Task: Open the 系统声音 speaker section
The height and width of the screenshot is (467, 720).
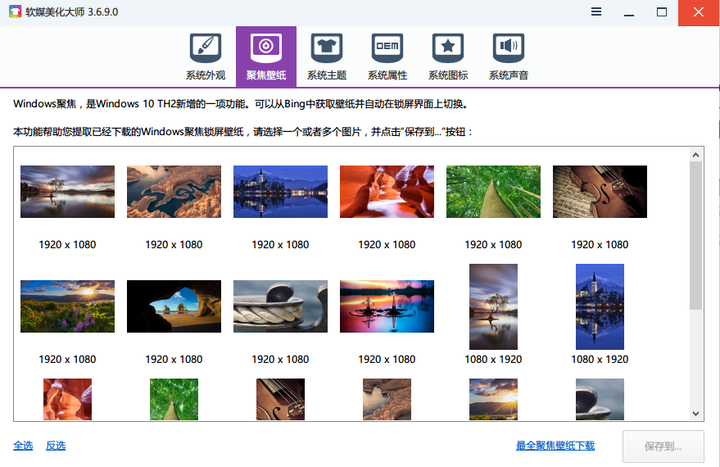Action: pyautogui.click(x=508, y=57)
